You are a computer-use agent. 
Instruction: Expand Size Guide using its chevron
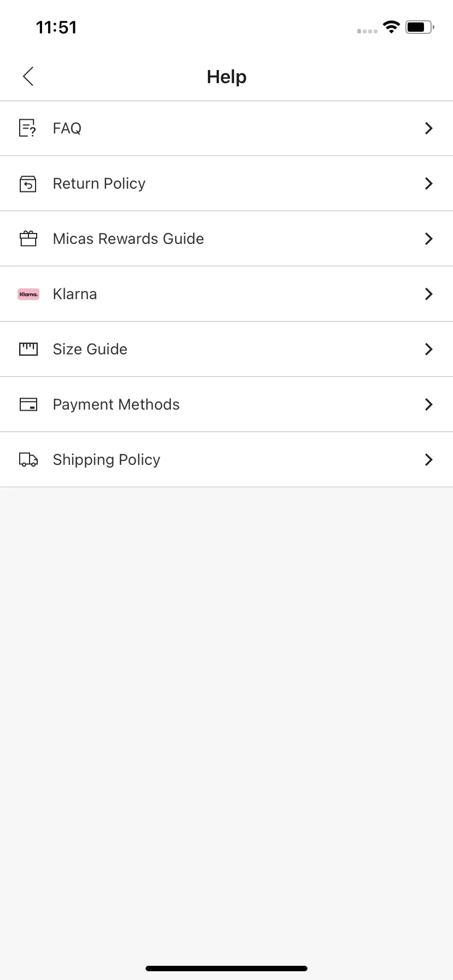[429, 349]
